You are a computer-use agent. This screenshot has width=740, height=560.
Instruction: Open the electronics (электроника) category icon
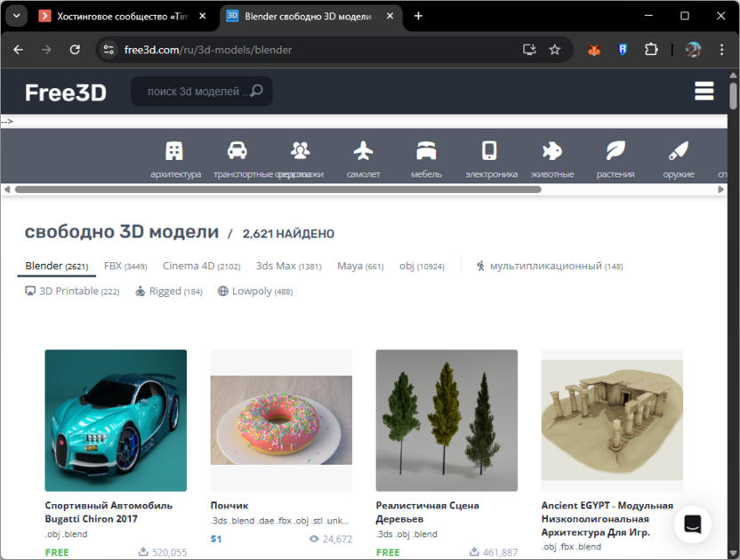[489, 150]
